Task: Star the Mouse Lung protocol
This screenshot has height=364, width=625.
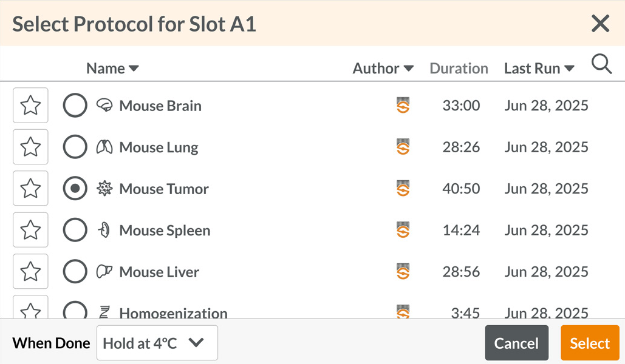Action: pyautogui.click(x=31, y=147)
